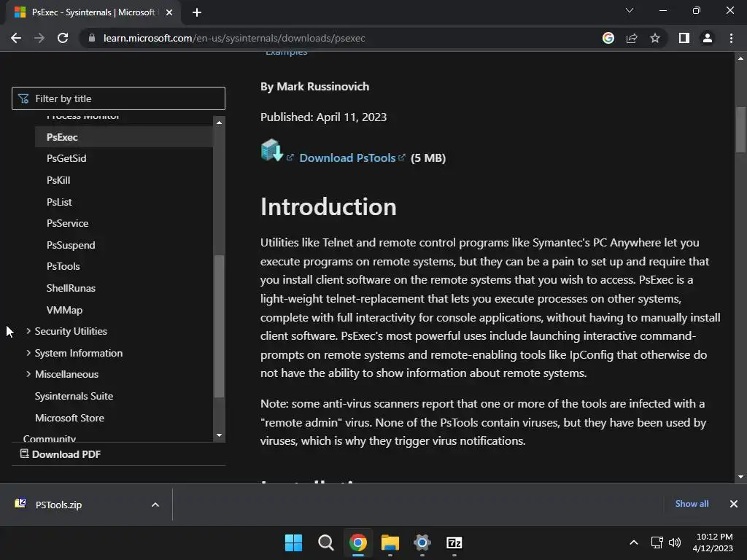Close the downloads bar
The width and height of the screenshot is (747, 560).
pyautogui.click(x=734, y=504)
